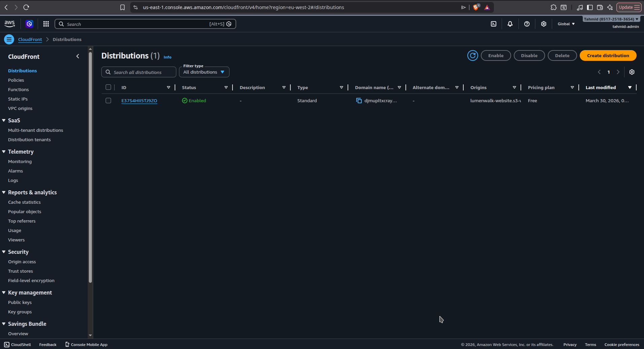Screen dimensions: 644x349
Task: Open Cache statistics report
Action: 24,202
